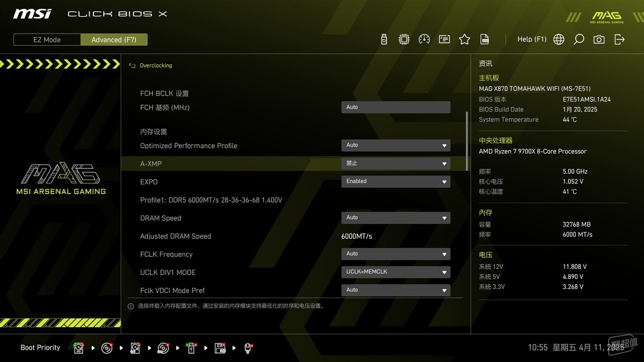Open the search magnifier icon
Screen dimensions: 644x362
tap(579, 39)
